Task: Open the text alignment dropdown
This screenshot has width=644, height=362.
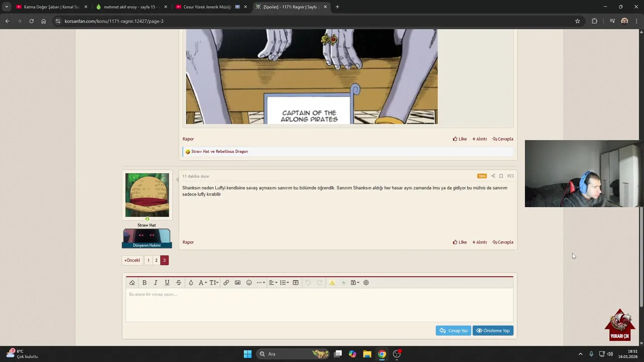Action: [x=272, y=283]
